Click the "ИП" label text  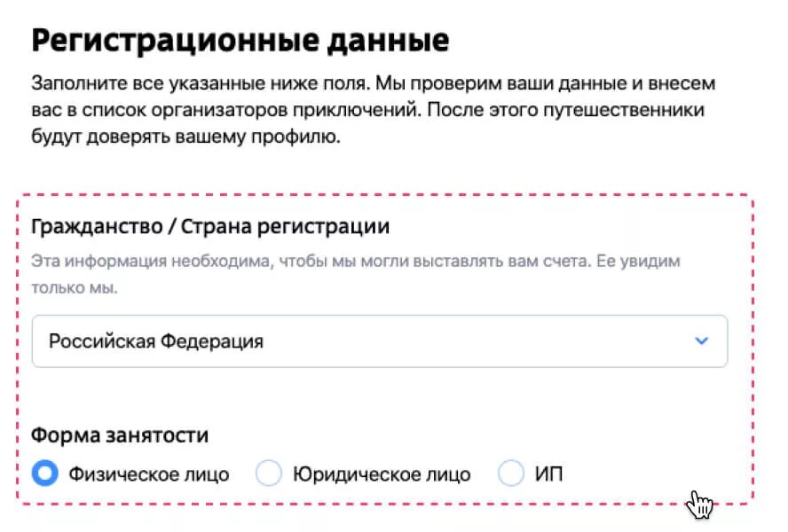(548, 474)
